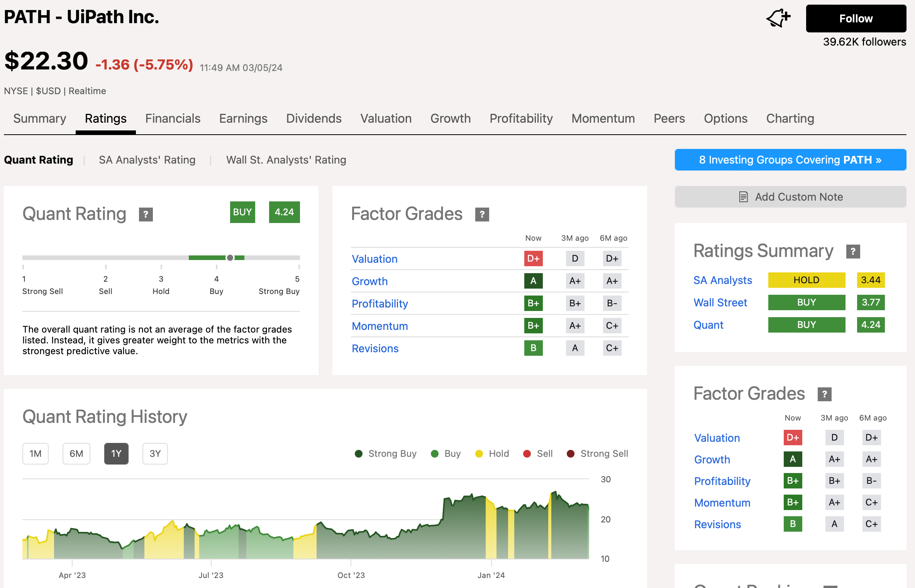
Task: Open Profitability link in sidebar Factor Grades
Action: (x=722, y=481)
